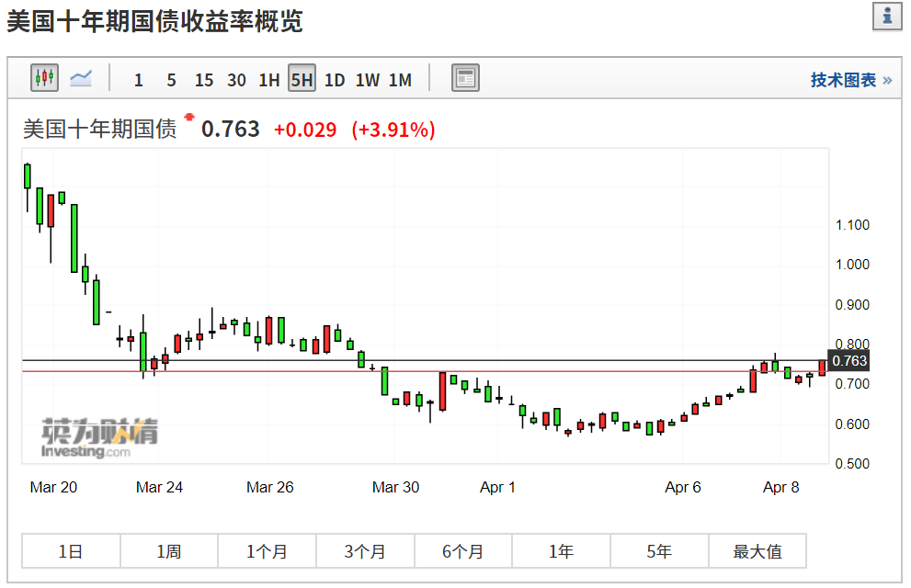
Task: Switch to the 1年 range tab
Action: [x=561, y=550]
